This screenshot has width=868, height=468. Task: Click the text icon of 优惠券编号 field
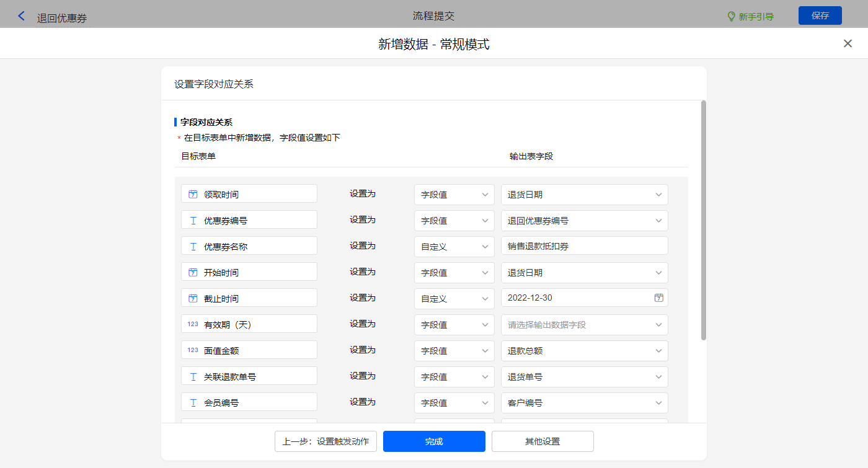(x=193, y=220)
